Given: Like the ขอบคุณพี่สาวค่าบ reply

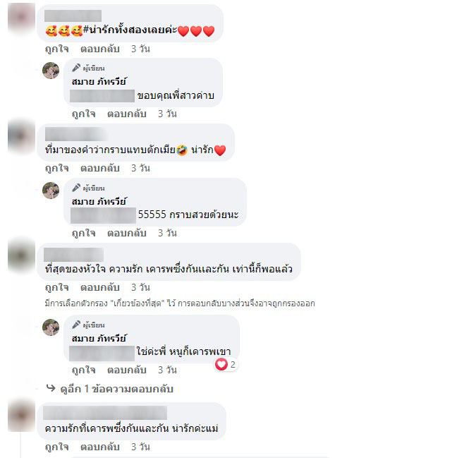Looking at the screenshot, I should 83,114.
